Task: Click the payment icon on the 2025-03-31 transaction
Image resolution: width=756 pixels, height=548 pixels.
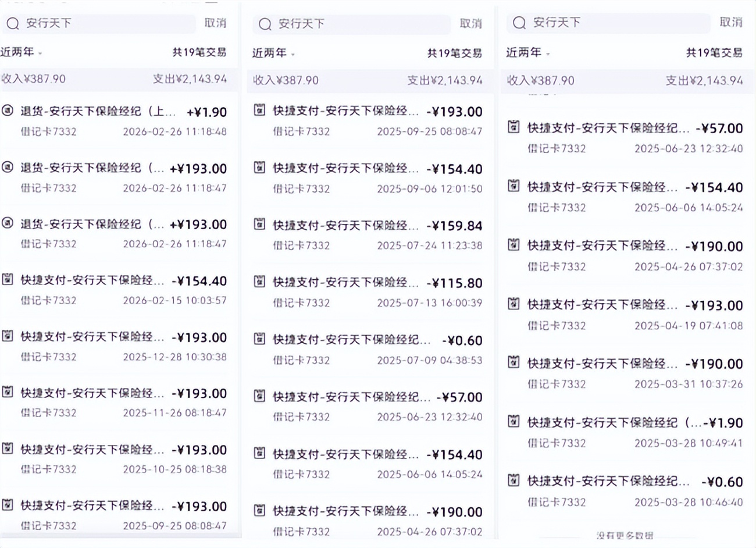Action: 513,362
